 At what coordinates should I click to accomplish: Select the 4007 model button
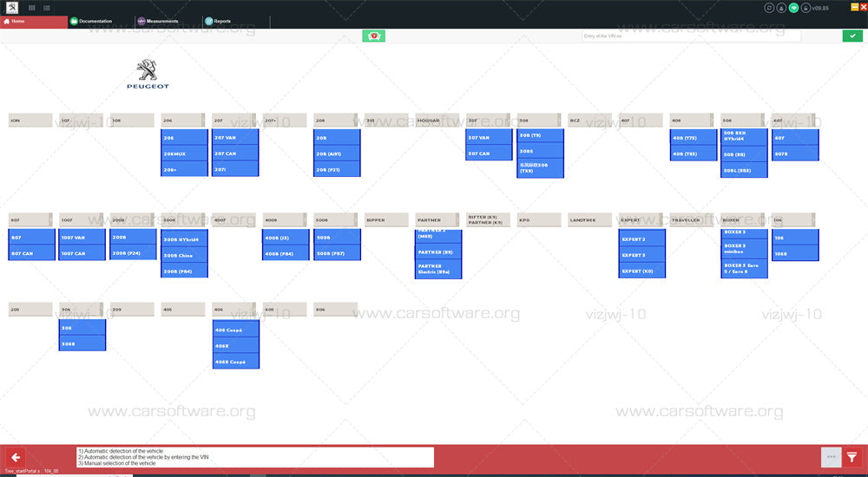click(234, 219)
